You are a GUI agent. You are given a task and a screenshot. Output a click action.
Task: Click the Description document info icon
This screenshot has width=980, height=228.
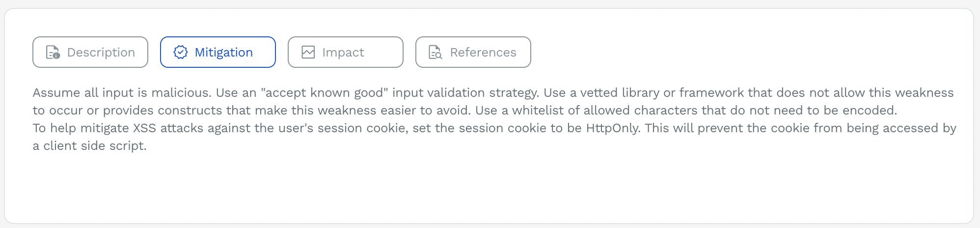[53, 52]
